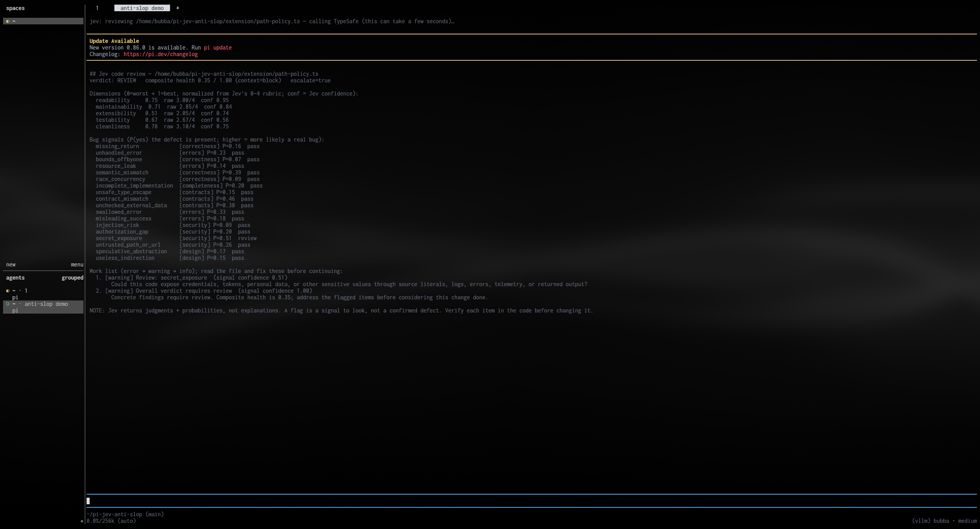Focus the prompt input field
This screenshot has width=980, height=529.
[x=531, y=501]
